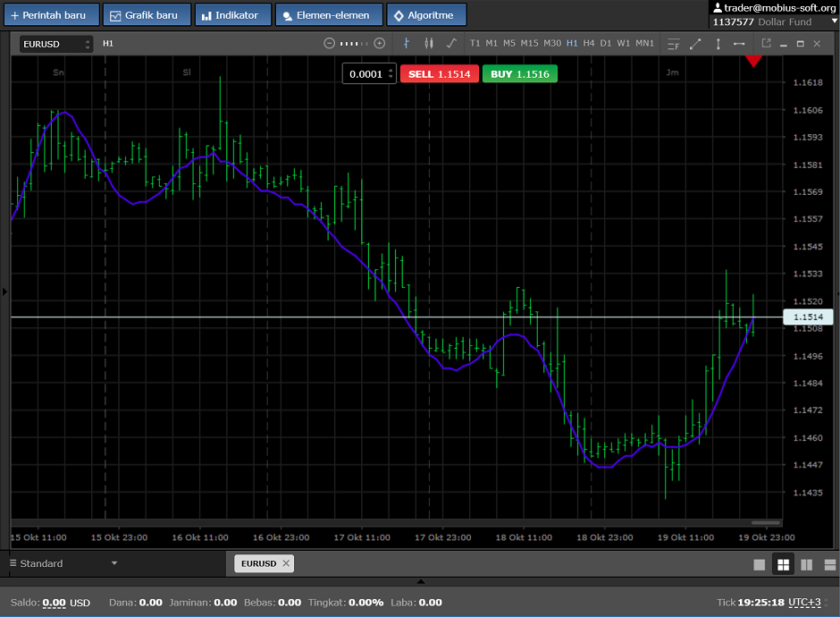Expand the bottom panel with the up arrow
This screenshot has width=840, height=617.
[x=421, y=581]
